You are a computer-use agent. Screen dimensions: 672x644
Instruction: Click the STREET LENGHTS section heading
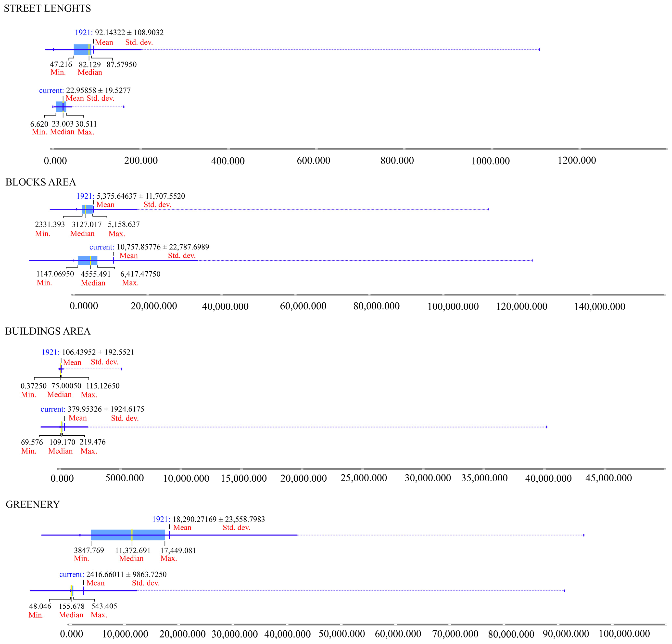(47, 8)
